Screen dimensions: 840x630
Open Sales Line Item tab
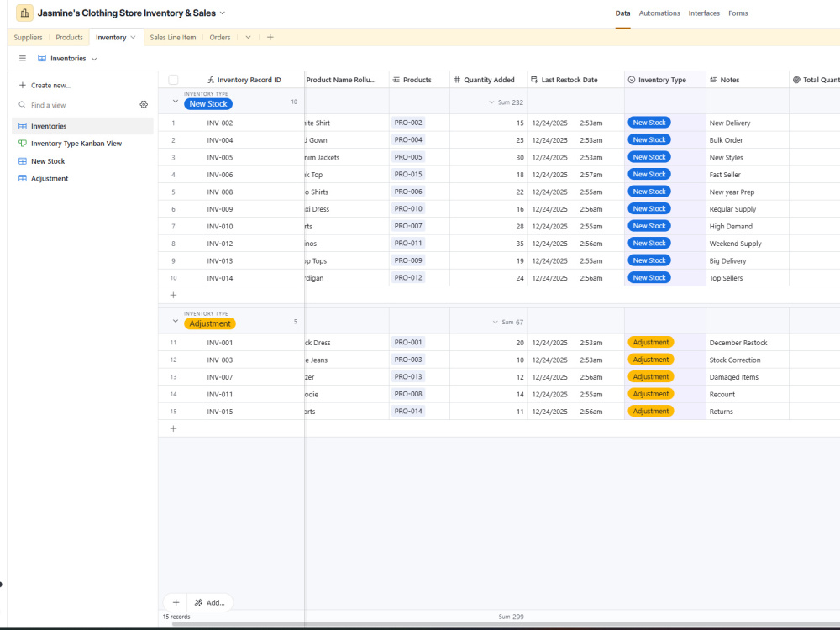(172, 38)
